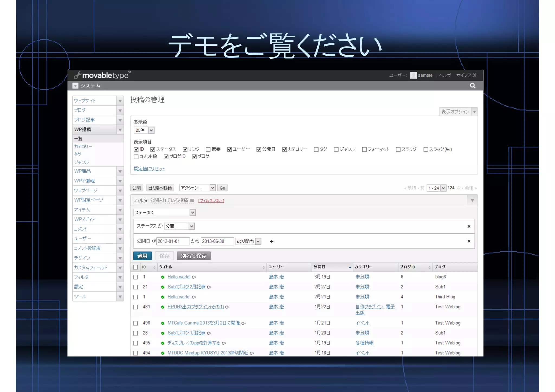
Task: Select カテゴリー under WP投稿 sidebar menu
Action: click(83, 146)
